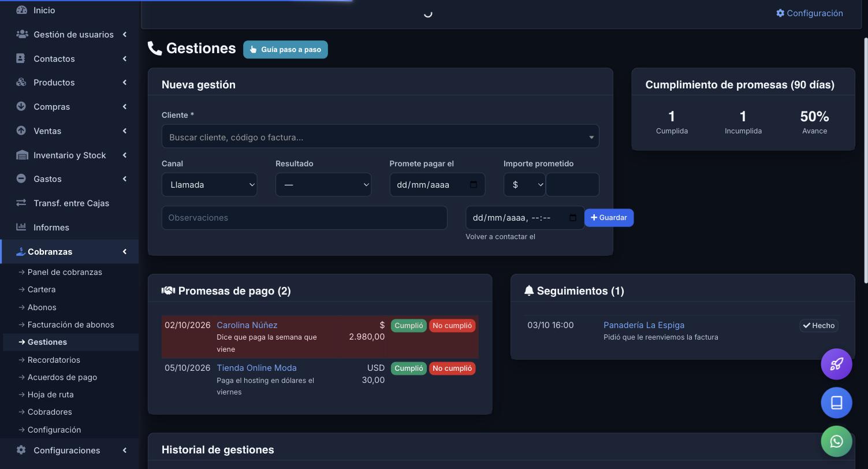This screenshot has width=868, height=469.
Task: Open Cartera submenu item
Action: coord(42,289)
